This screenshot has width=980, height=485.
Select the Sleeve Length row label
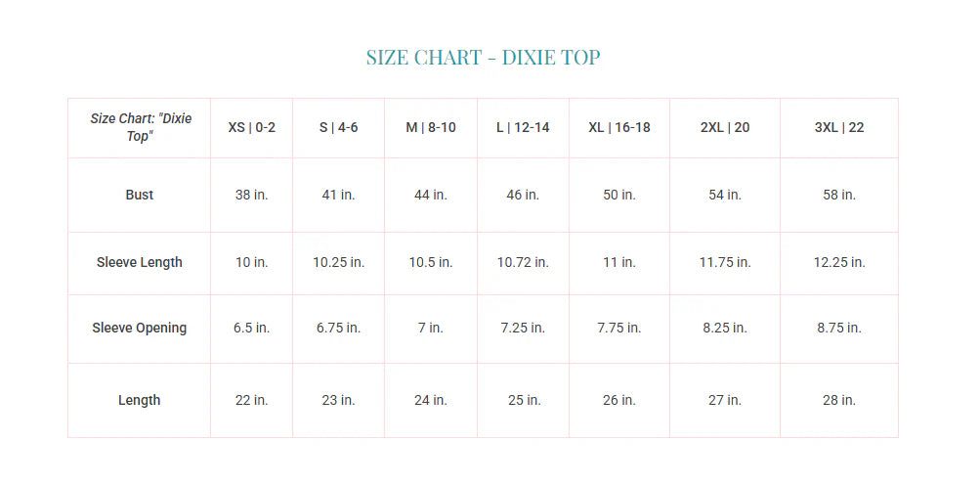click(140, 262)
